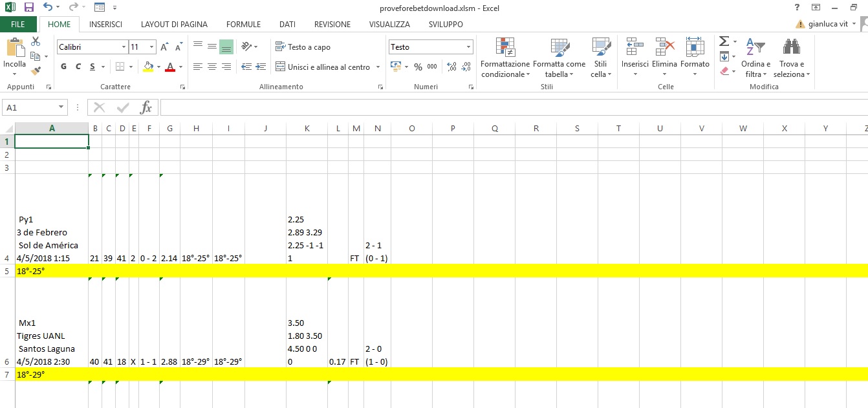Image resolution: width=868 pixels, height=408 pixels.
Task: Increase decimal places
Action: click(x=451, y=67)
